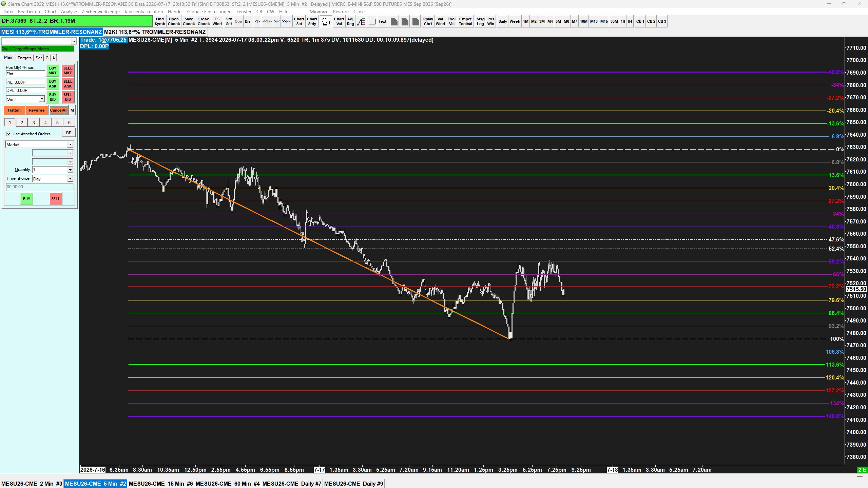Image resolution: width=868 pixels, height=488 pixels.
Task: Switch timeframe to 5M
Action: click(558, 22)
